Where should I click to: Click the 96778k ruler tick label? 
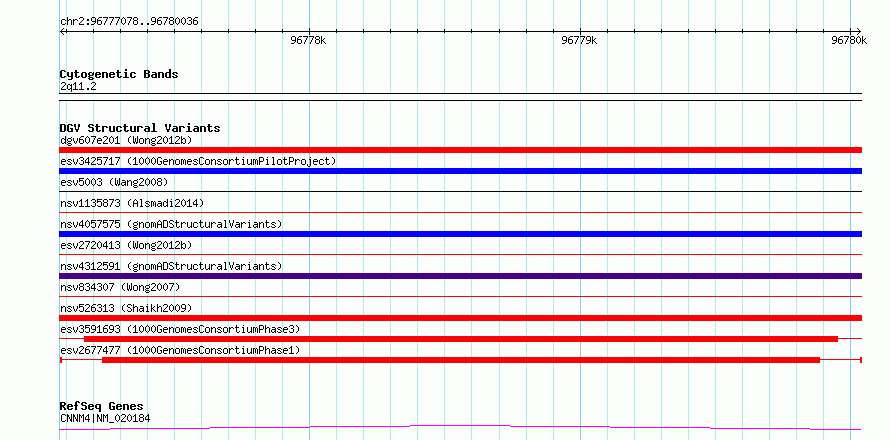(308, 40)
